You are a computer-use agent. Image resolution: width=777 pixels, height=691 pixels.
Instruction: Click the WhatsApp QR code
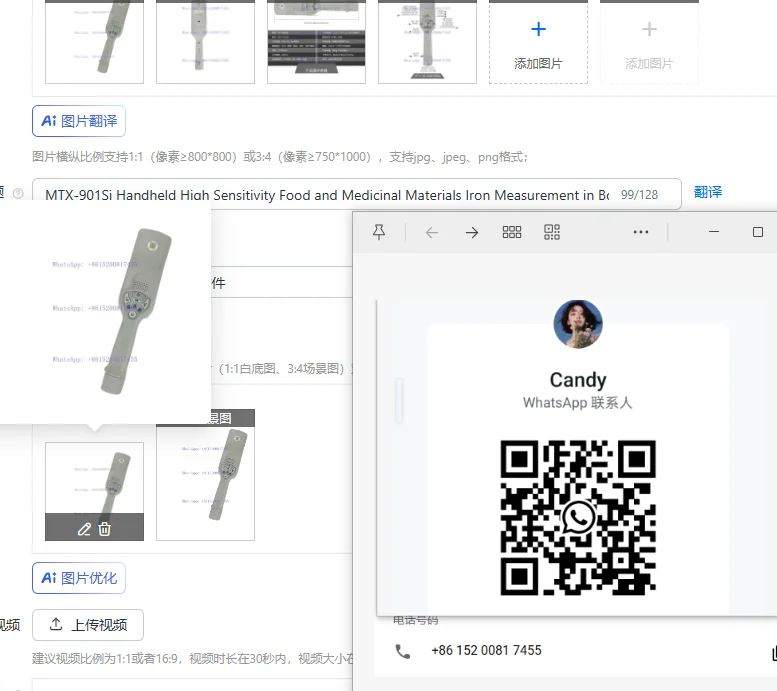578,518
